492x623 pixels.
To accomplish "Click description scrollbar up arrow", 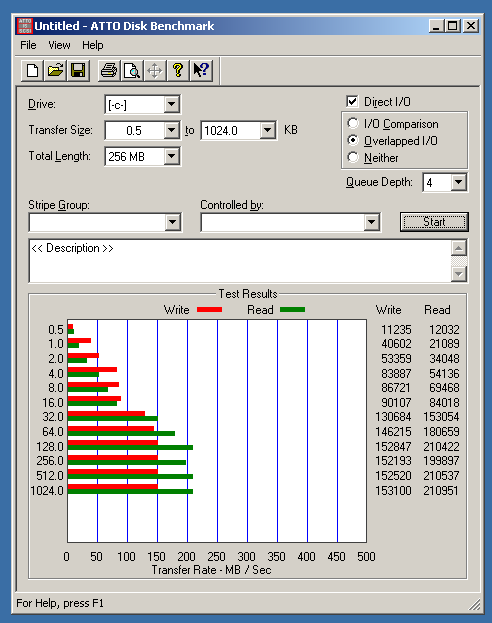I will (459, 249).
